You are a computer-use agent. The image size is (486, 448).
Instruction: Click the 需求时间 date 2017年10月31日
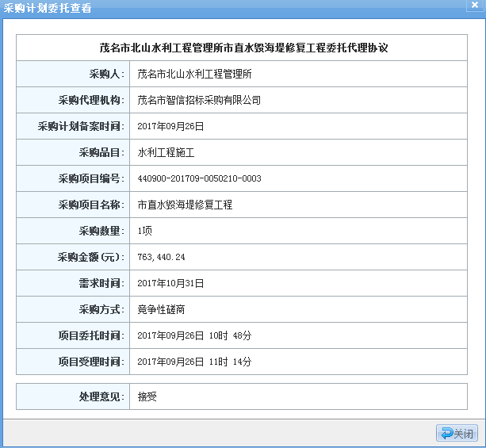pos(170,283)
